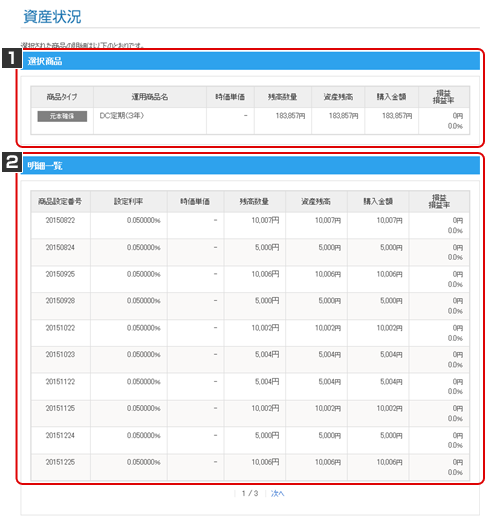
Task: Click 商品タイプ header in selected product table
Action: (x=62, y=97)
